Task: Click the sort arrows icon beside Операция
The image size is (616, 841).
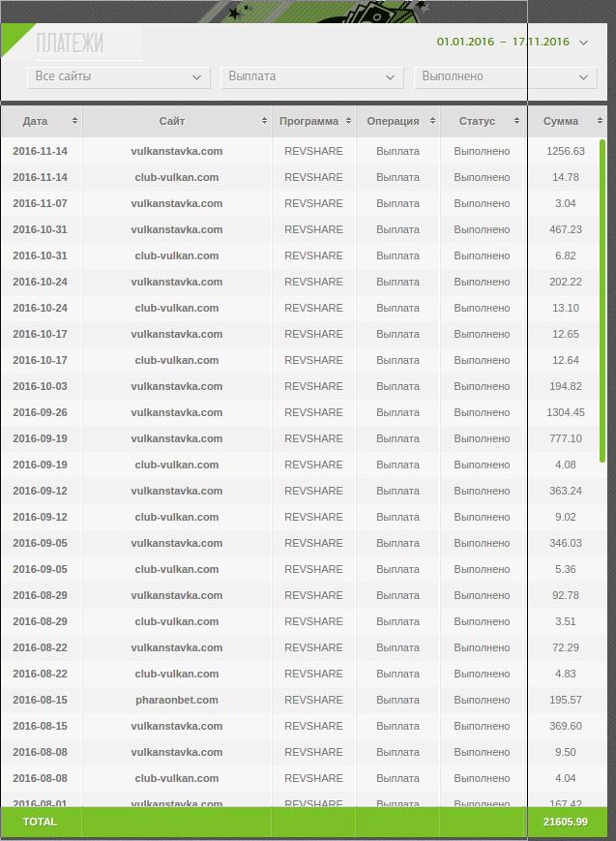Action: click(x=432, y=121)
